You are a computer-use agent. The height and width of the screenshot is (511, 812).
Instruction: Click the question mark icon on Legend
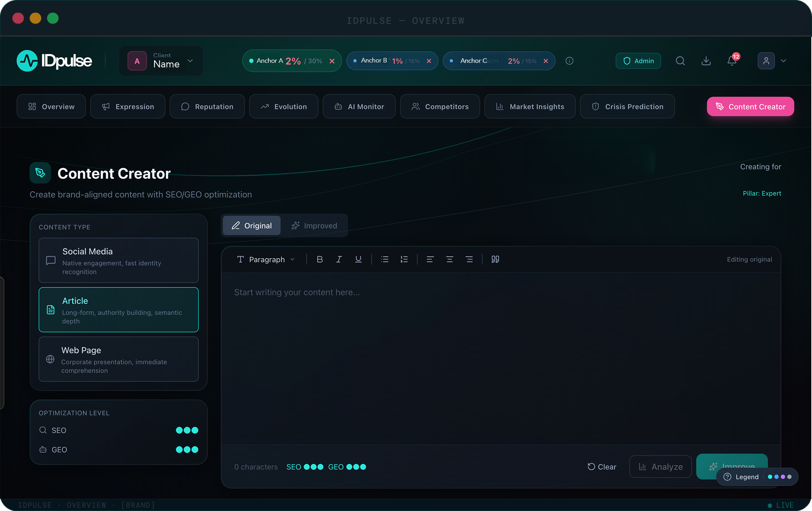[x=727, y=477]
